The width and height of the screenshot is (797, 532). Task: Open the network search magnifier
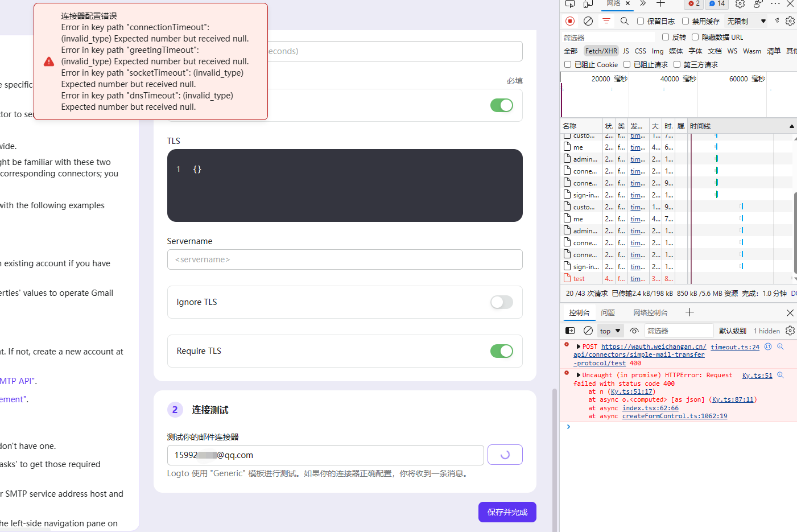pos(624,21)
